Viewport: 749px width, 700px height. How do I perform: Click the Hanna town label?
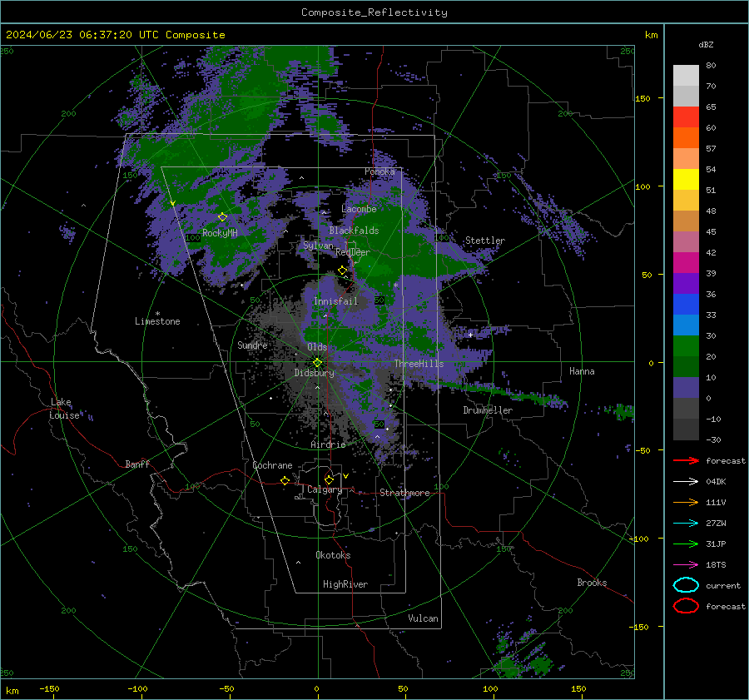coord(582,371)
